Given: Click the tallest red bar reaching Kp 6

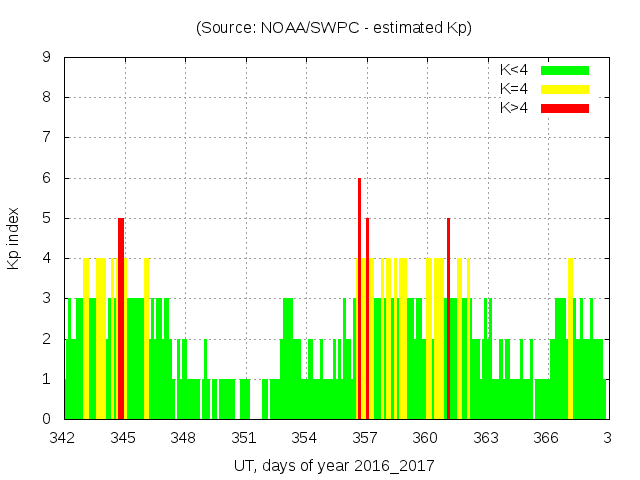Looking at the screenshot, I should tap(359, 300).
